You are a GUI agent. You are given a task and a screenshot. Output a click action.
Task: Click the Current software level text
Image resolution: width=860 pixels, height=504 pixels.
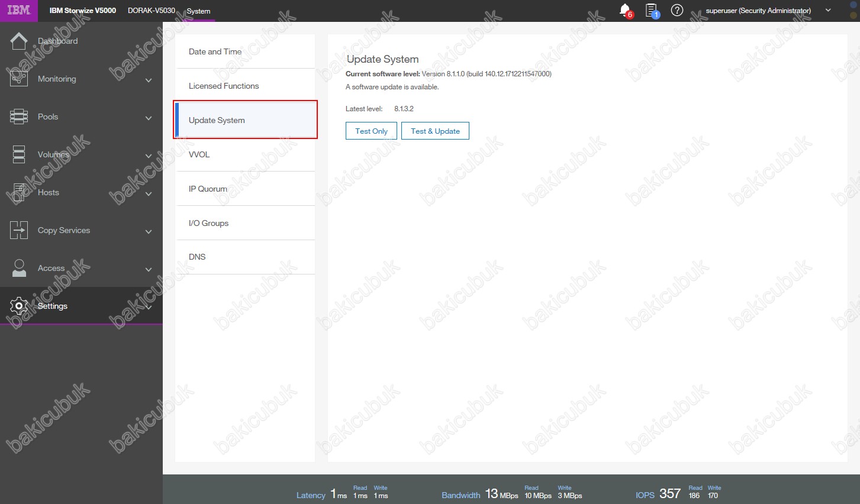coord(449,74)
